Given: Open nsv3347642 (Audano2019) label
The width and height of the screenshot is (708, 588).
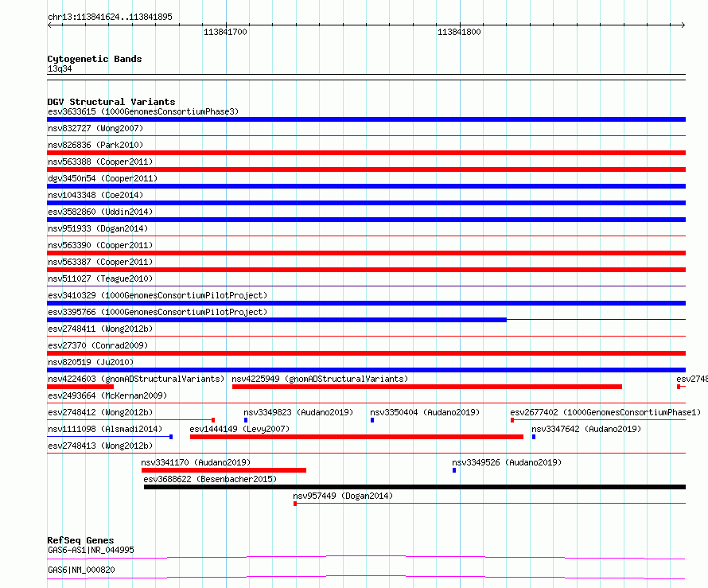Looking at the screenshot, I should (586, 429).
